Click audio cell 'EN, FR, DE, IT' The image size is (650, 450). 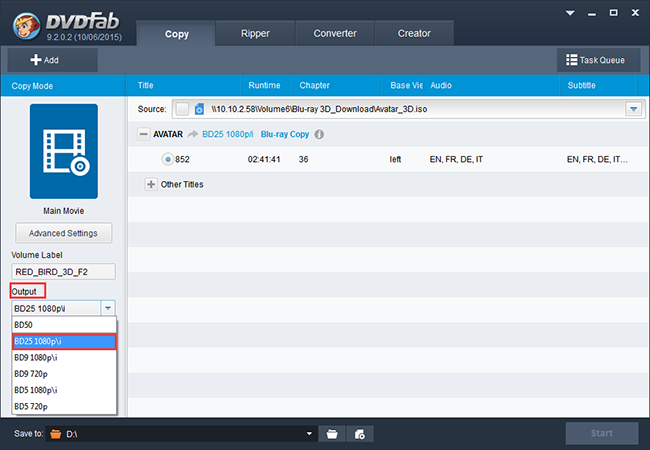pyautogui.click(x=456, y=160)
